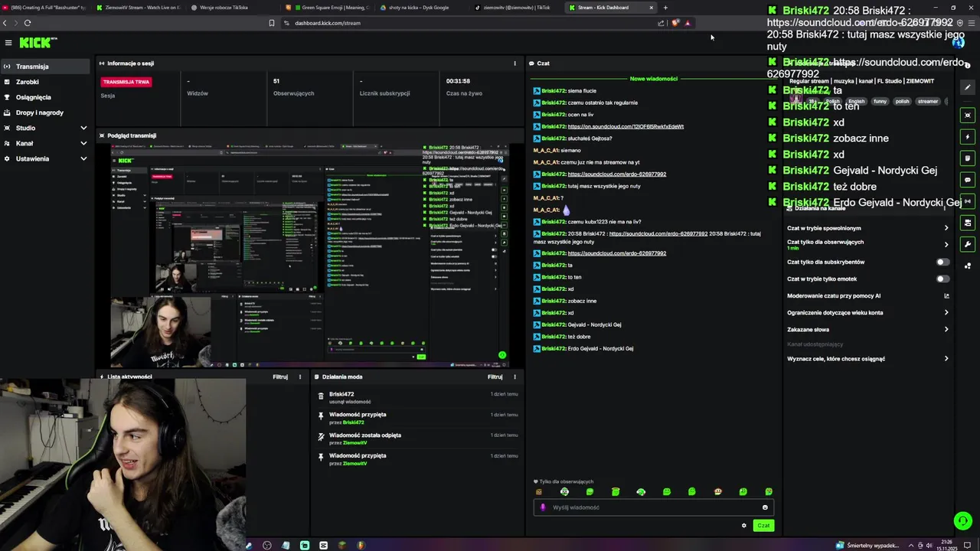Expand the Ustawienia sidebar section
980x551 pixels.
point(46,158)
